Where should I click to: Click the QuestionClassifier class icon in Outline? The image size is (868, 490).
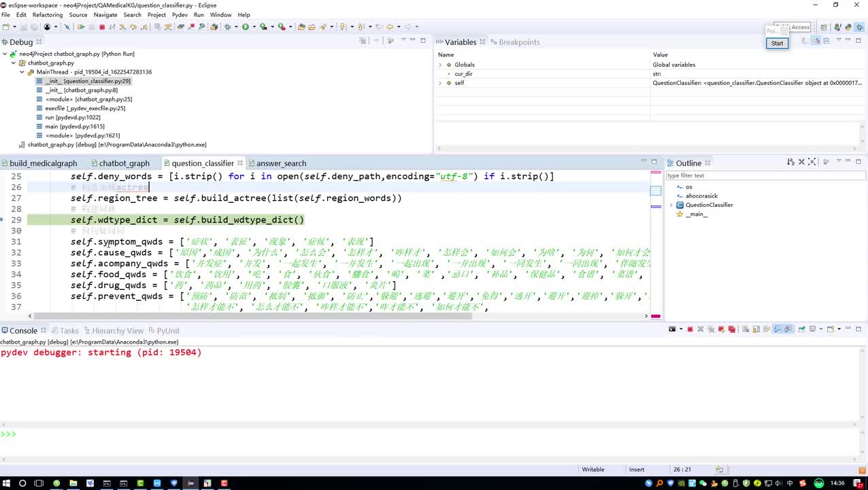[x=680, y=205]
